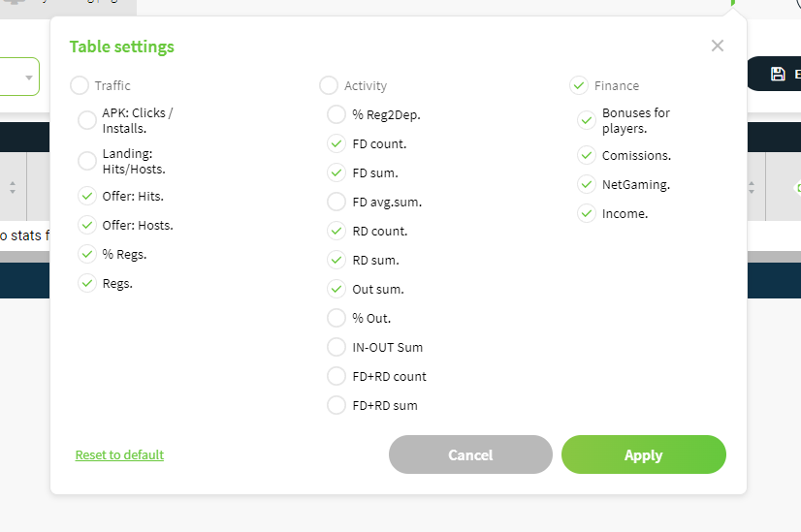This screenshot has width=801, height=532.
Task: Check the FD+RD count option
Action: [x=336, y=376]
